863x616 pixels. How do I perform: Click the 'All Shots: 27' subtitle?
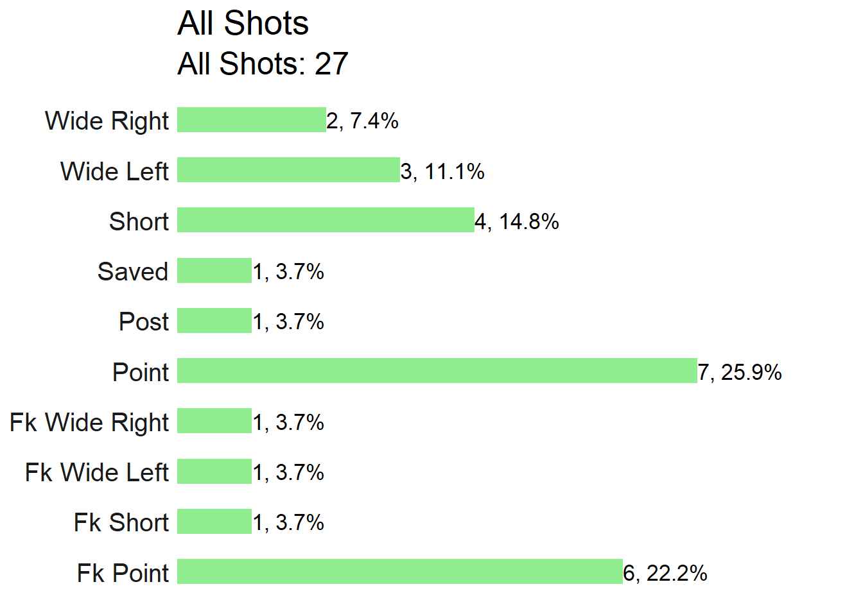(263, 64)
